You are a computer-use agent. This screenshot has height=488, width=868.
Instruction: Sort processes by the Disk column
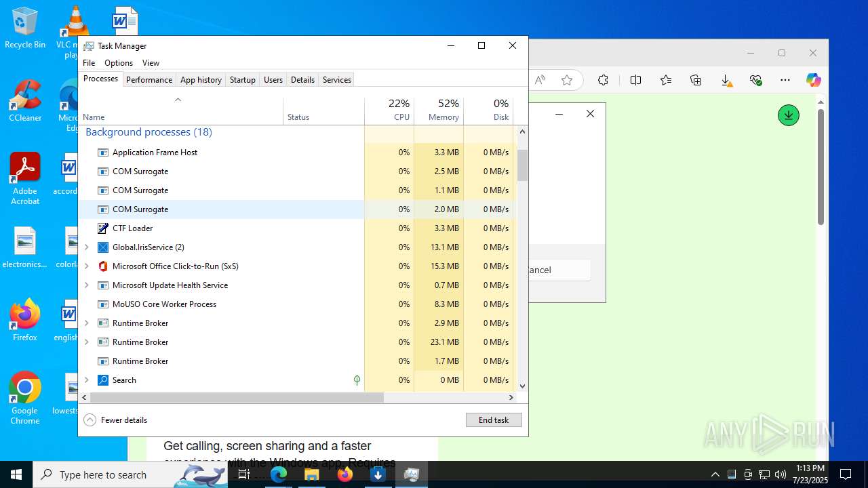tap(488, 110)
